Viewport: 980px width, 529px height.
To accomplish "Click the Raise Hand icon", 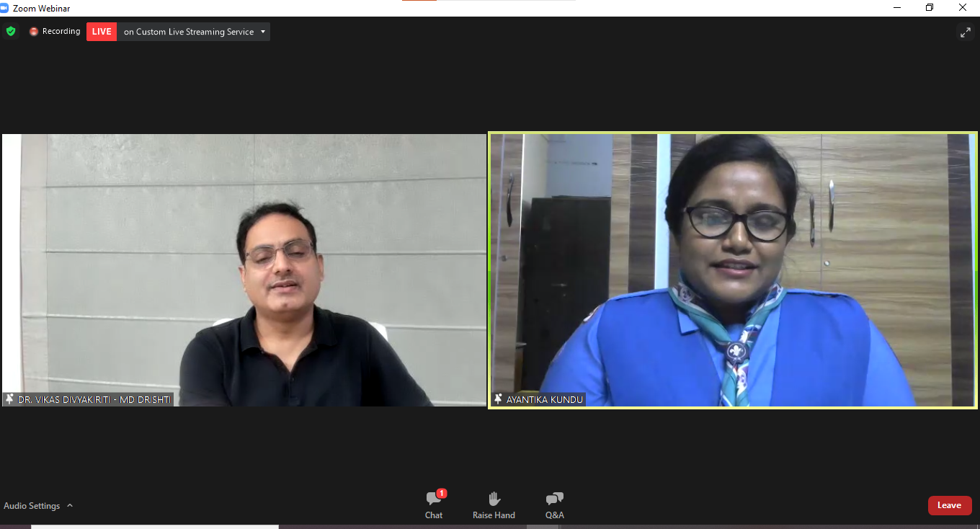I will point(494,499).
